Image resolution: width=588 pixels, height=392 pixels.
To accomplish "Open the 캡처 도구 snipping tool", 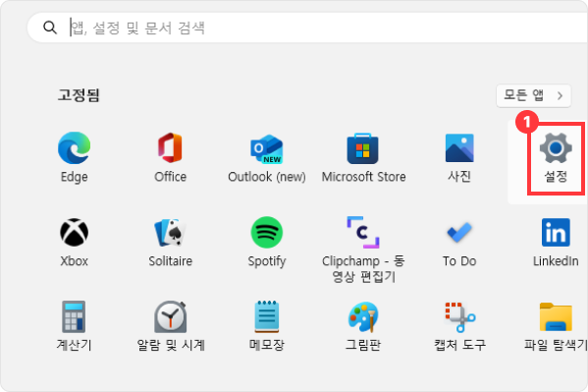I will 459,326.
